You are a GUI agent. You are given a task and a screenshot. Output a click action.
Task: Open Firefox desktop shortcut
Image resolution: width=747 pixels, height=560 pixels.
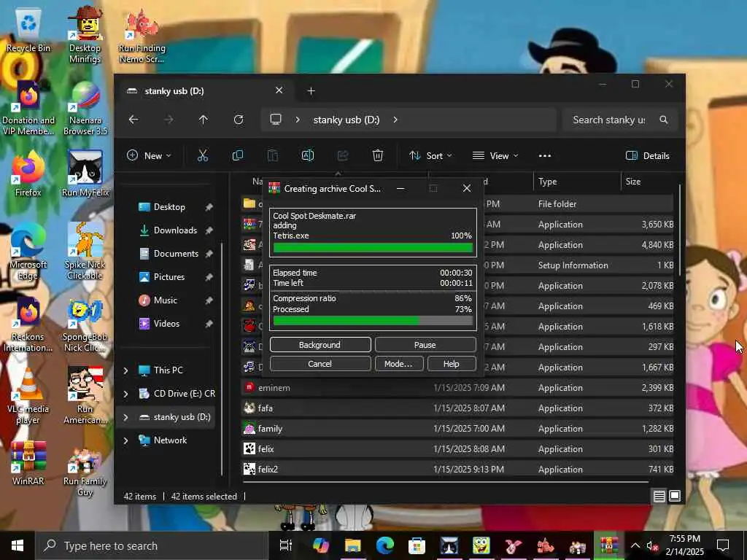coord(28,174)
